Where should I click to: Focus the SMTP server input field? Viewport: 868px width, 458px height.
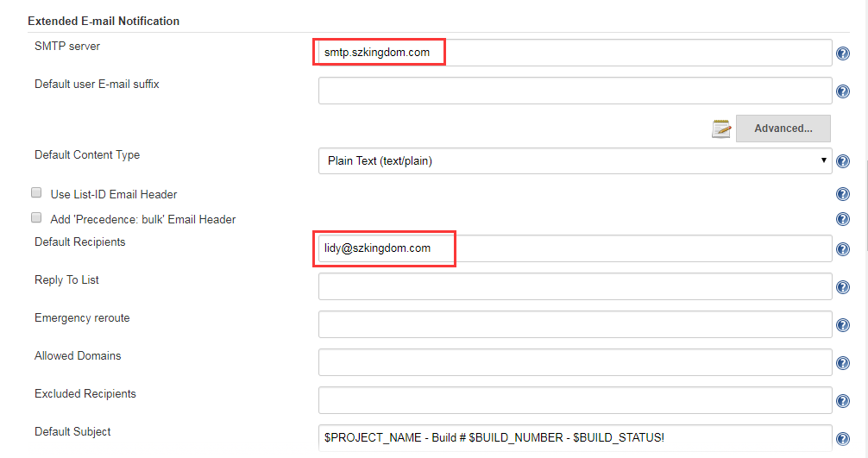[576, 53]
